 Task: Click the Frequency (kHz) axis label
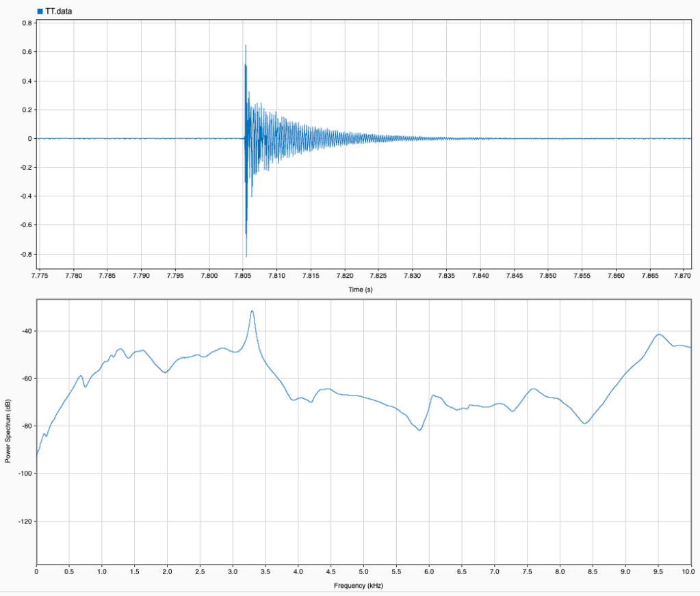[x=363, y=586]
